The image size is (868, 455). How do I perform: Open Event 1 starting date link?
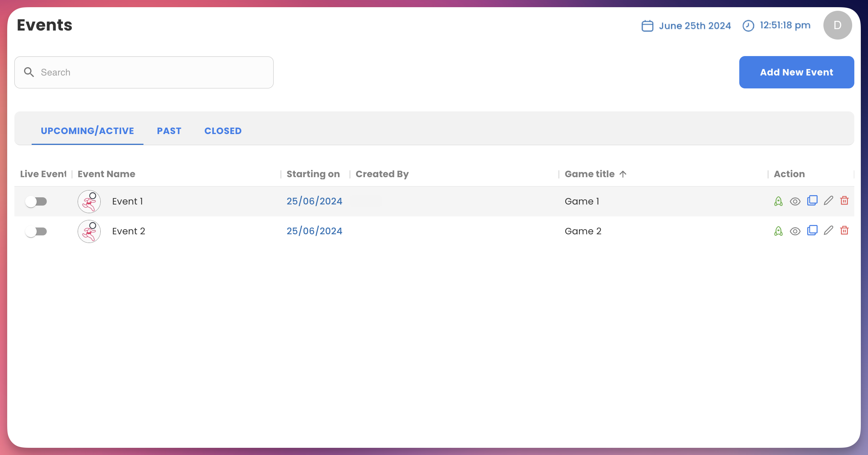click(314, 201)
